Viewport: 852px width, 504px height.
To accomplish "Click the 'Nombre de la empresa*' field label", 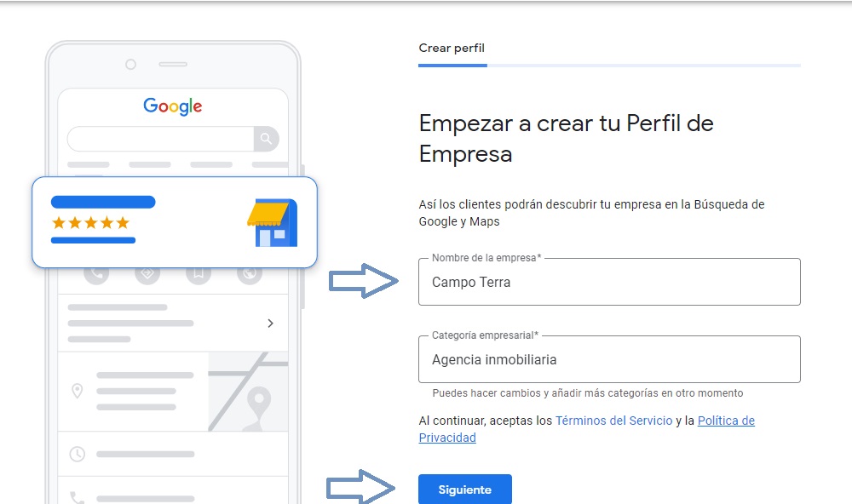I will (486, 258).
